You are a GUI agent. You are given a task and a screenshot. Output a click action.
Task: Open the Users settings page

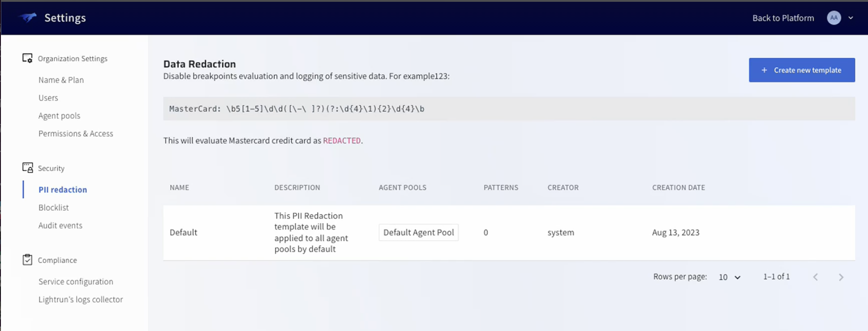(x=48, y=98)
